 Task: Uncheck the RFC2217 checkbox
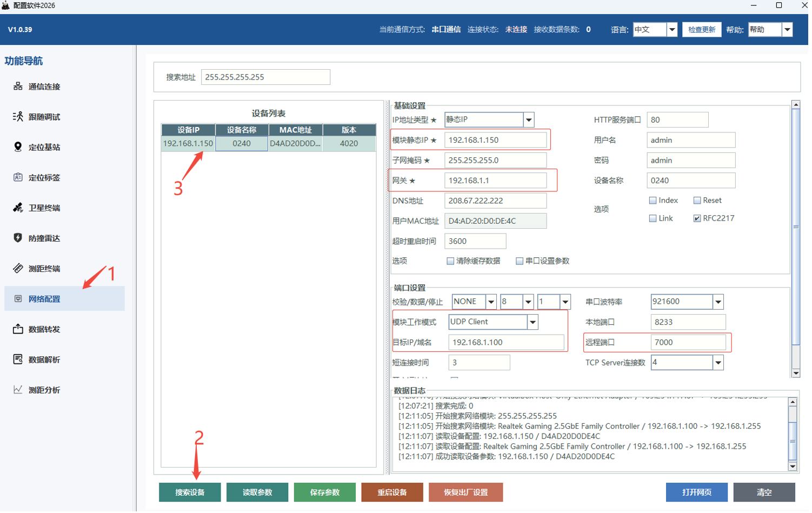tap(697, 218)
